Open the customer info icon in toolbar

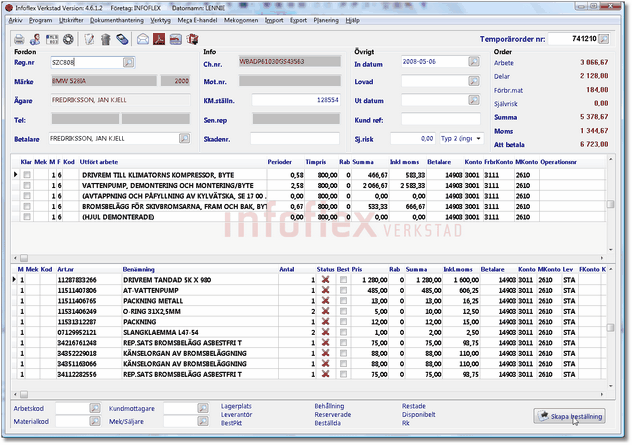(35, 39)
